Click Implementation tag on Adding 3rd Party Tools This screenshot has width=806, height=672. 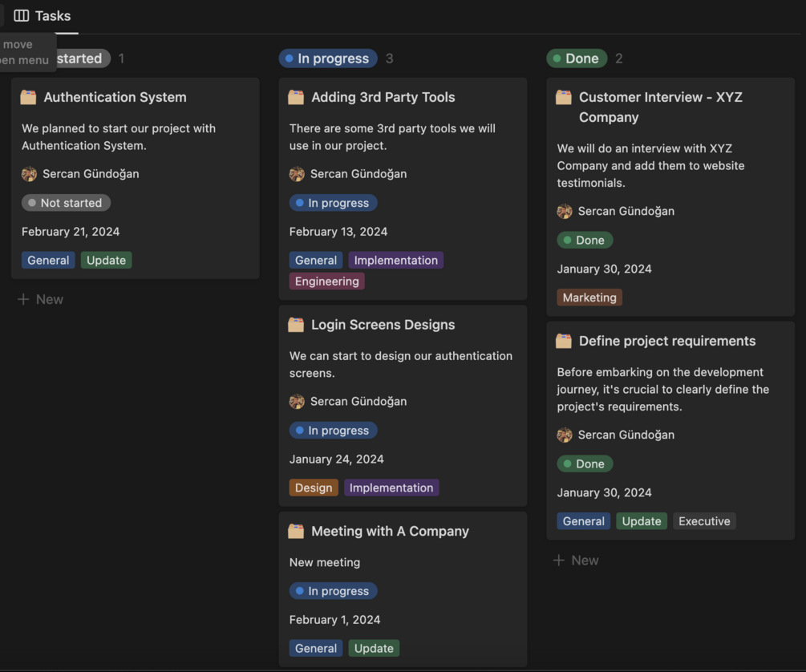coord(396,260)
